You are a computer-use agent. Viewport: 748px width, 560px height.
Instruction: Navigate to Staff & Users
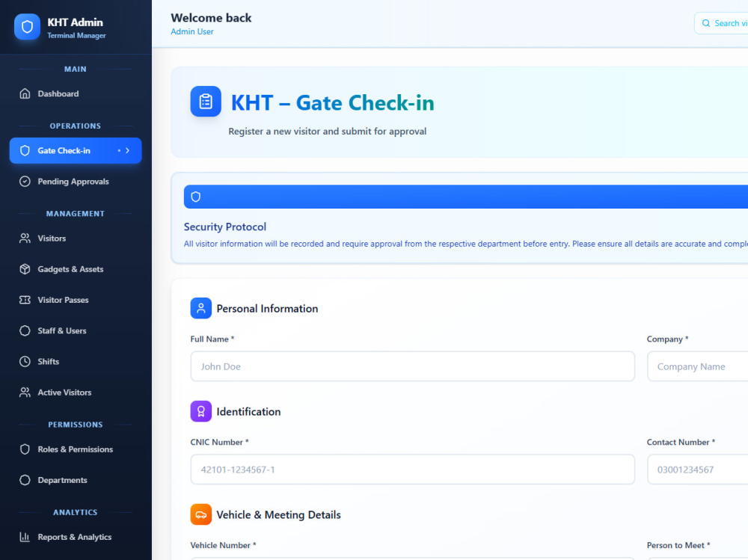76,330
